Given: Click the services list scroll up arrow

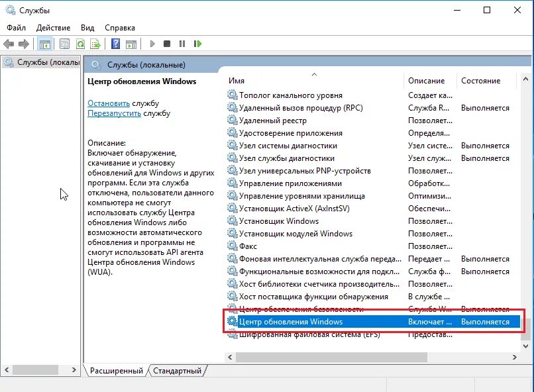Looking at the screenshot, I should [525, 79].
